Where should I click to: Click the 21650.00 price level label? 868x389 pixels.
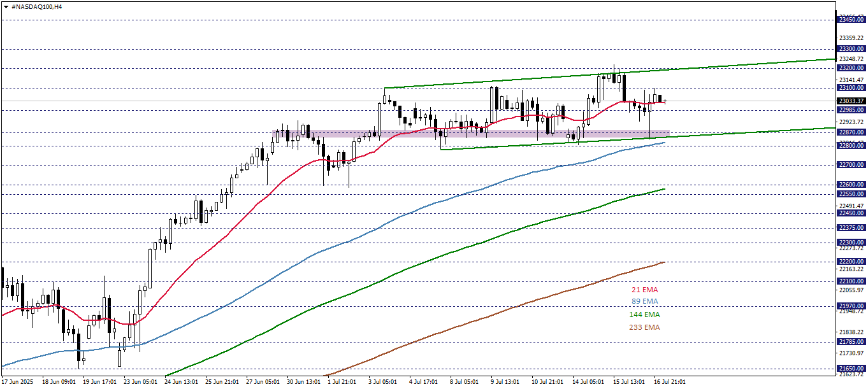point(851,368)
